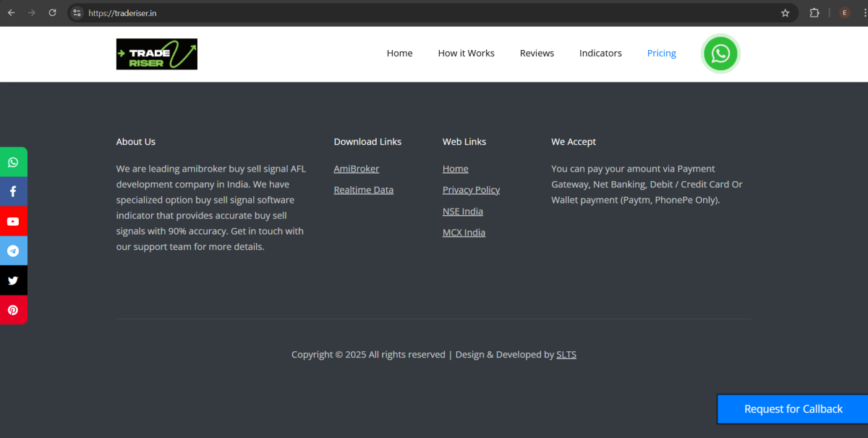Click Request for Callback button
The image size is (868, 438).
793,408
